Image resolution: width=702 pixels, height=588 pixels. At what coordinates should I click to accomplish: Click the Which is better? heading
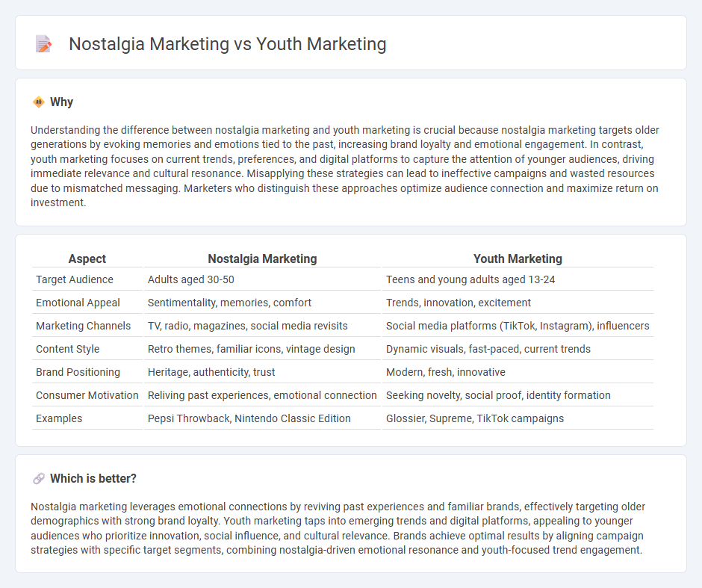click(x=93, y=479)
